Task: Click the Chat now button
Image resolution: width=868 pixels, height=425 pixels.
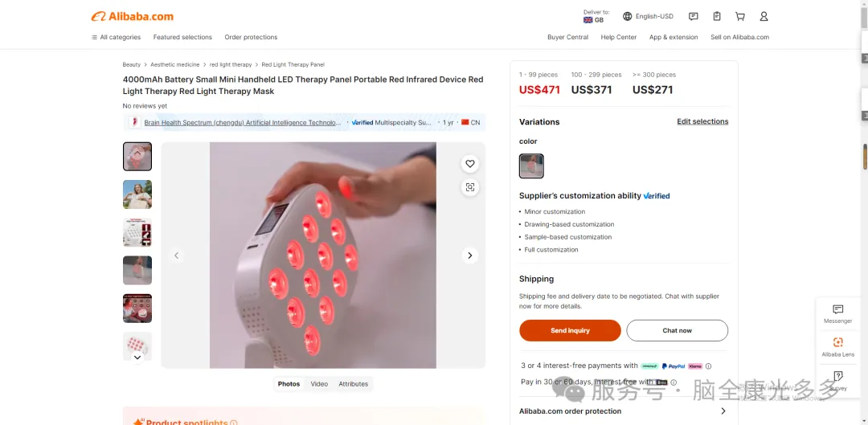Action: click(x=677, y=330)
